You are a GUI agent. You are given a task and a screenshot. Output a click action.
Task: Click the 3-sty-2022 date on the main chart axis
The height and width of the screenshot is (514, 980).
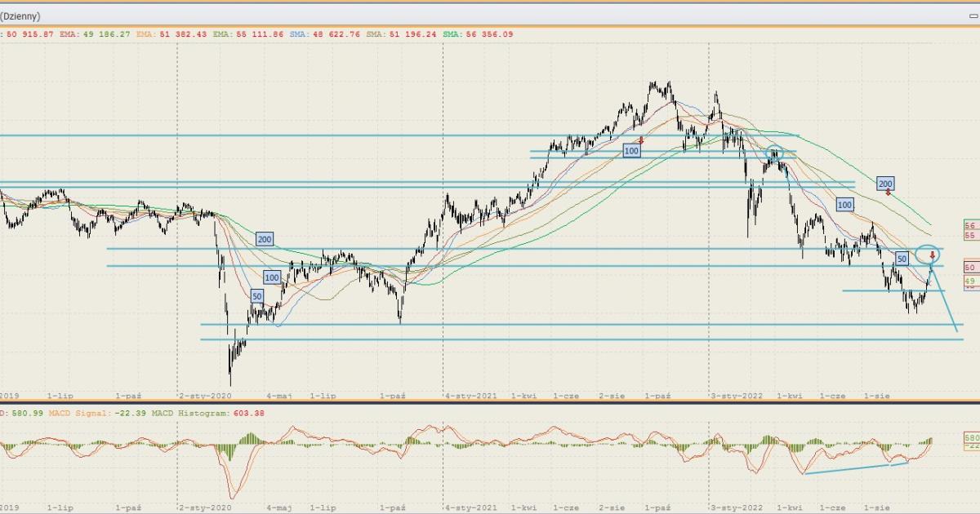pyautogui.click(x=738, y=395)
